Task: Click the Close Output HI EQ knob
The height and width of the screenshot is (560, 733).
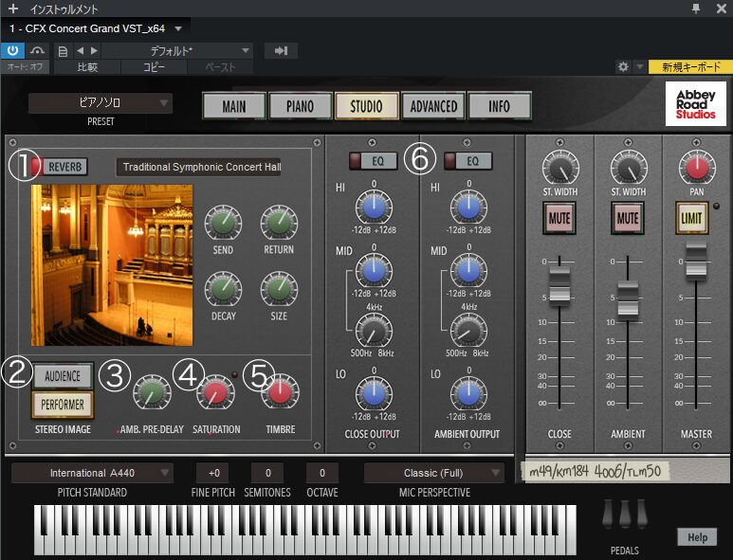Action: tap(374, 208)
